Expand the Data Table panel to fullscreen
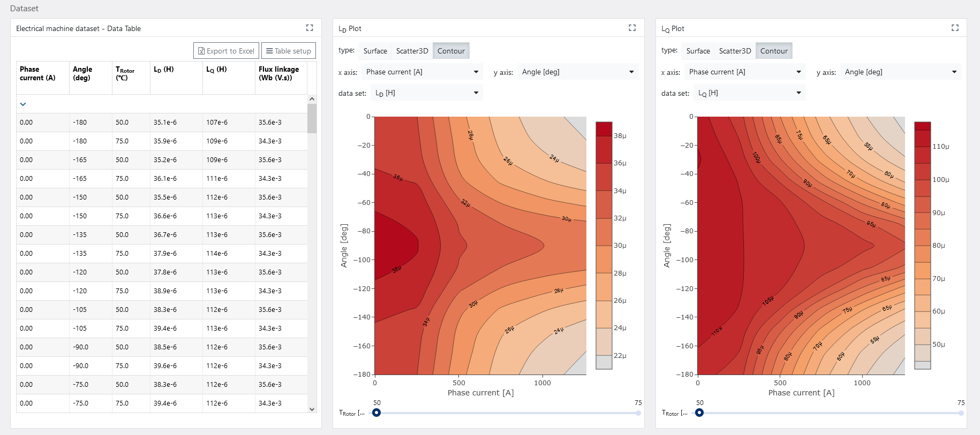 [310, 28]
